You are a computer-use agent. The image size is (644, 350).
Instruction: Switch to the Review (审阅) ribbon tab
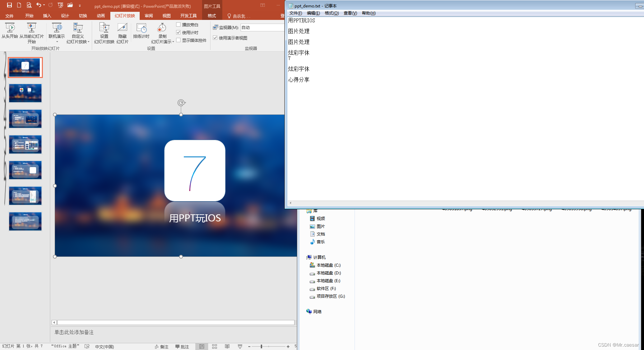pos(149,16)
